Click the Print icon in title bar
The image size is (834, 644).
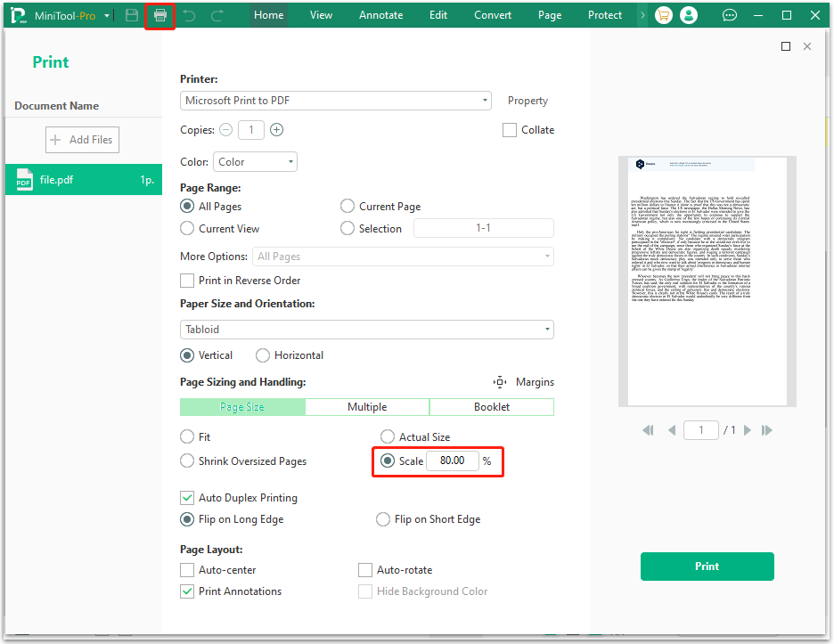coord(160,15)
